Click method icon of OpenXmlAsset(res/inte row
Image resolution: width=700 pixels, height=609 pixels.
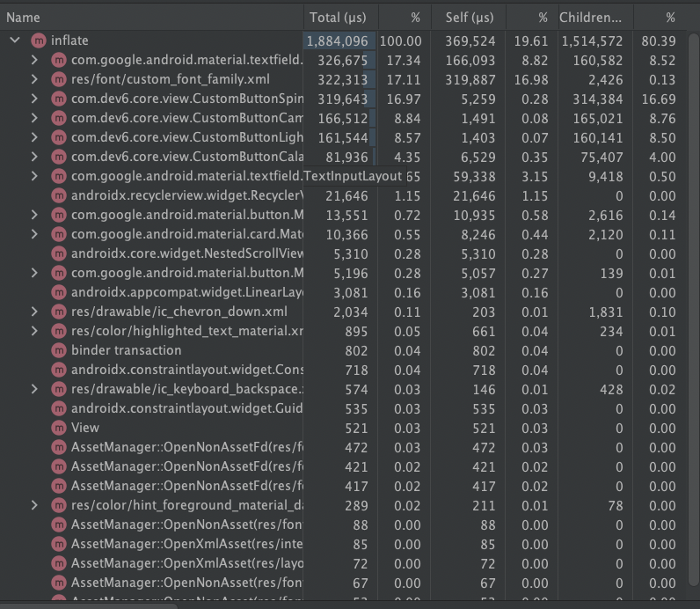tap(59, 544)
